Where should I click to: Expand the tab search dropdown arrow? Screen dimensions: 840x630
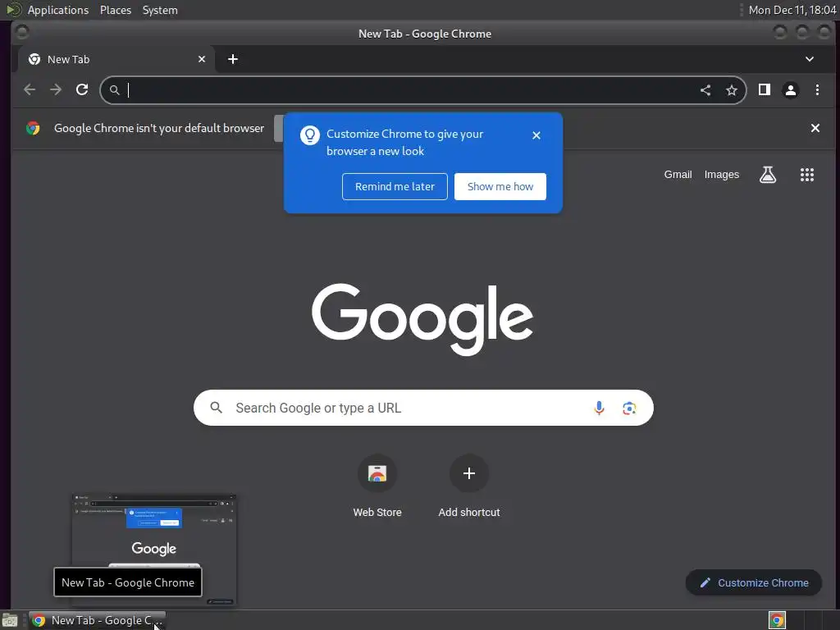(x=810, y=59)
